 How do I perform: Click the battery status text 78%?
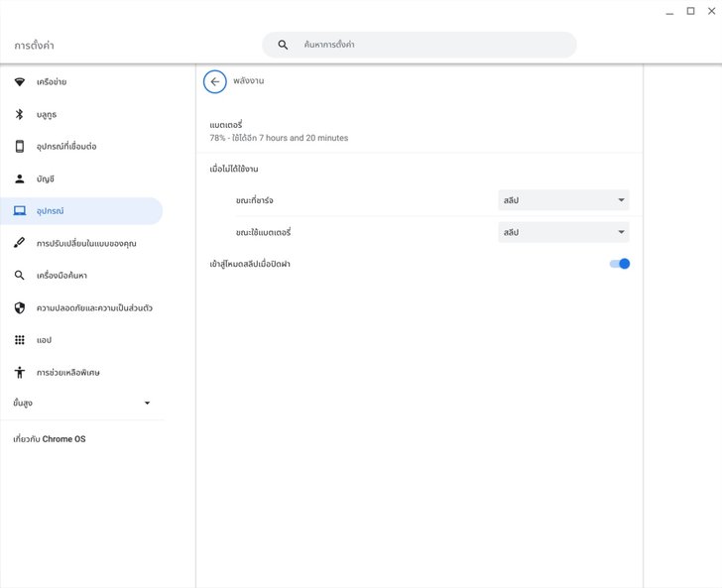click(x=279, y=138)
